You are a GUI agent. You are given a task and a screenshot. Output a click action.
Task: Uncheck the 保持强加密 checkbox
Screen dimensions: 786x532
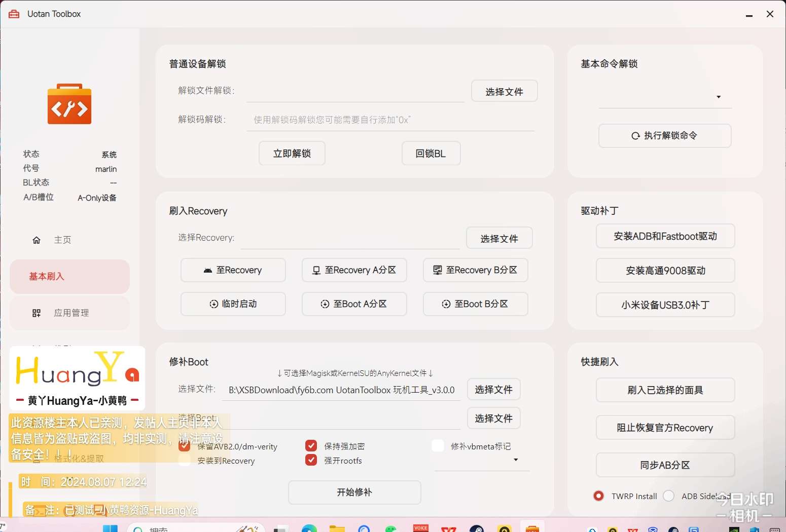pos(311,446)
